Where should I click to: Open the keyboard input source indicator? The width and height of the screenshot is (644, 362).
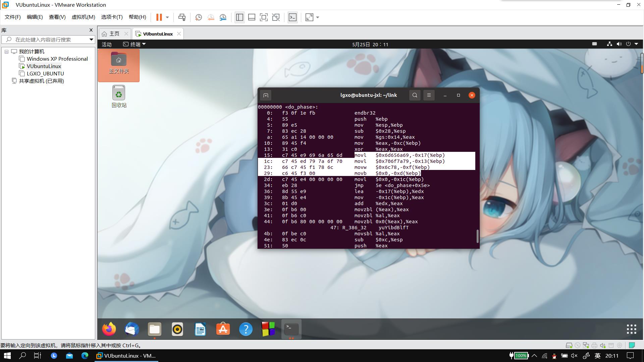(x=594, y=44)
